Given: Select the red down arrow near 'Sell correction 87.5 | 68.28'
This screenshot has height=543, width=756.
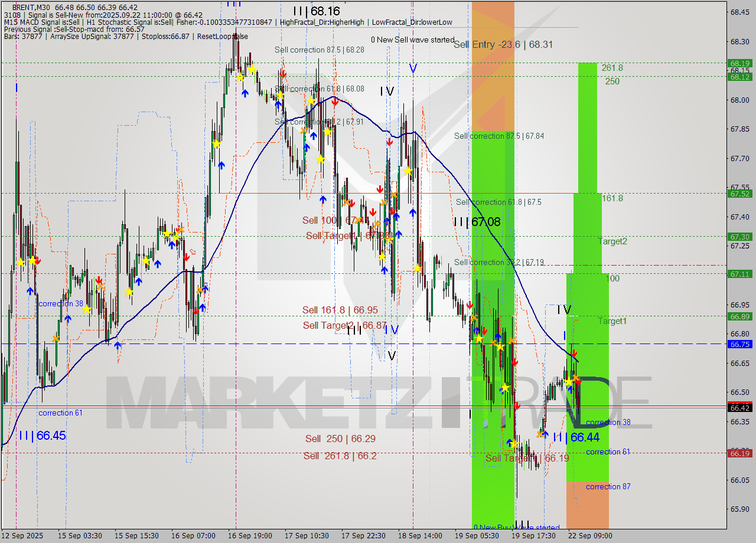Looking at the screenshot, I should tap(283, 74).
